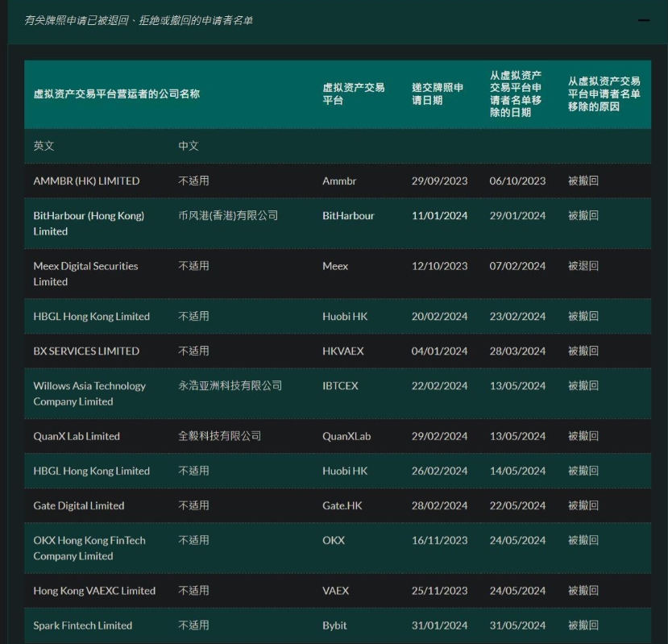Click Willows Asia Technology Company Limited
Image resolution: width=668 pixels, height=644 pixels.
click(x=89, y=393)
